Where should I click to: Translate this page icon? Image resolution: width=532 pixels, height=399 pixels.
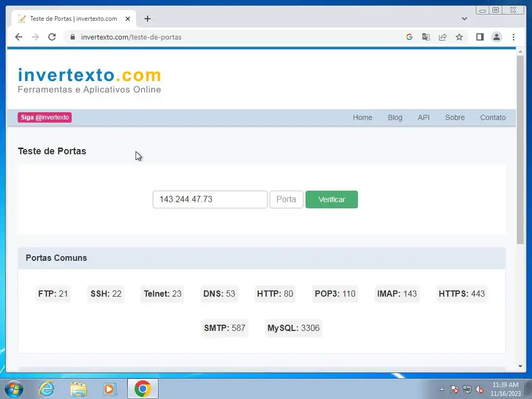pyautogui.click(x=426, y=37)
